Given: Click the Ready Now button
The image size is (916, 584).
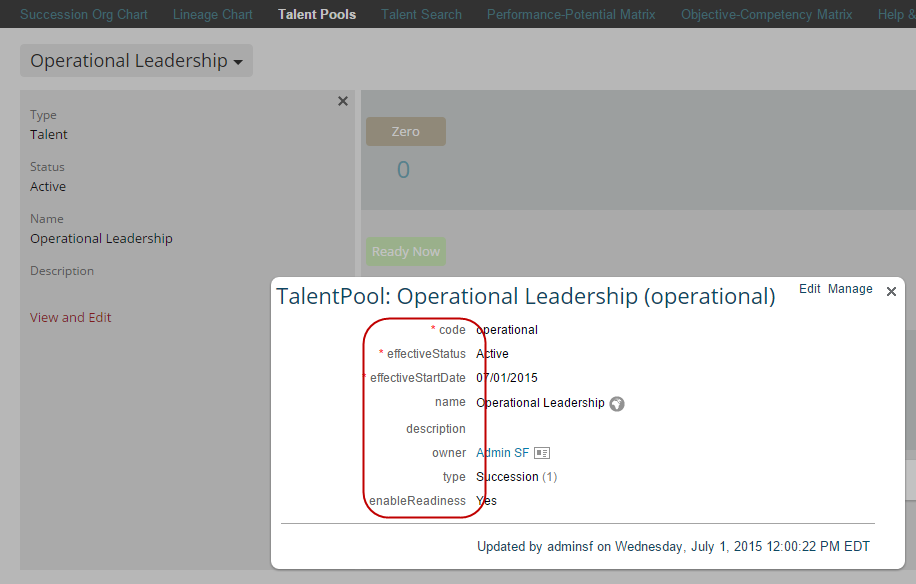Looking at the screenshot, I should 406,252.
